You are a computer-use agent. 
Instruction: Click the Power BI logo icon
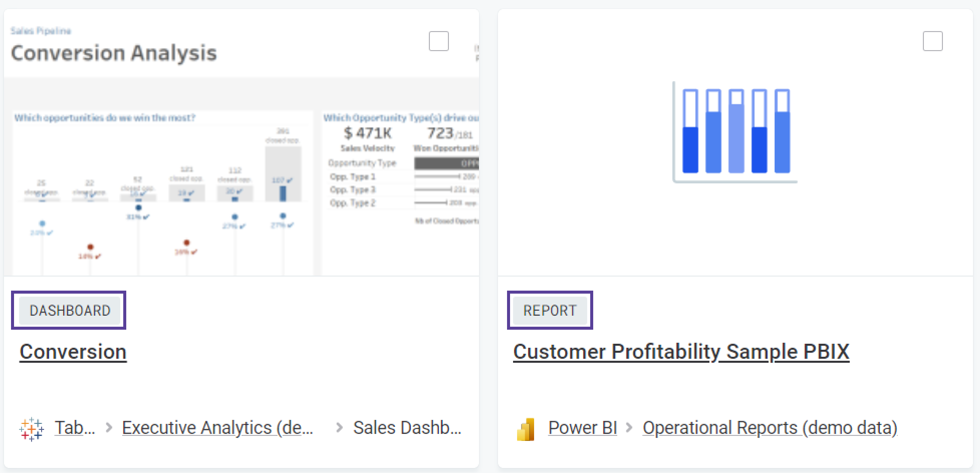point(525,429)
